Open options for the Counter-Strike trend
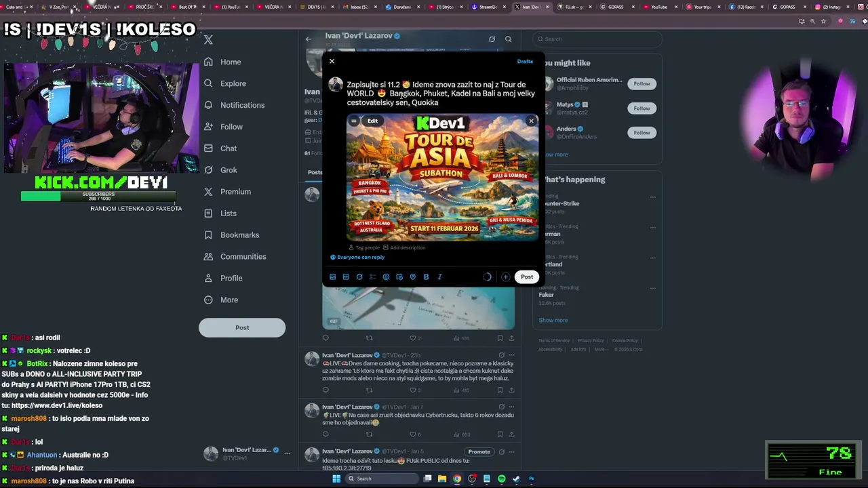The width and height of the screenshot is (868, 488). [653, 197]
